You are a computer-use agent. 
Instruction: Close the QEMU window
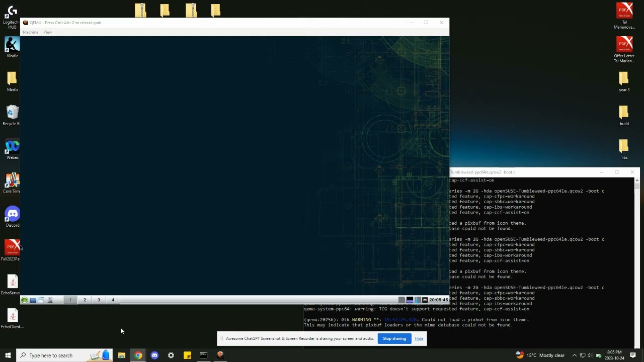[x=442, y=23]
